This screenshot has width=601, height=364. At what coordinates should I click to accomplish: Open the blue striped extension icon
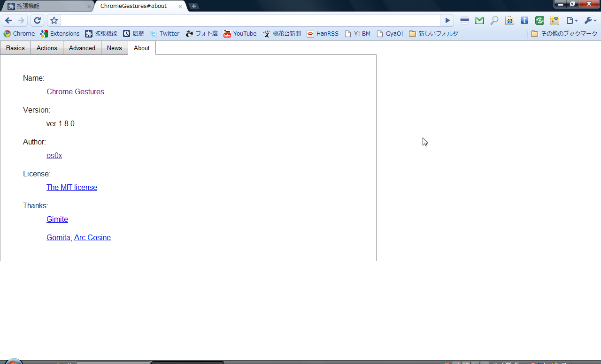(464, 21)
